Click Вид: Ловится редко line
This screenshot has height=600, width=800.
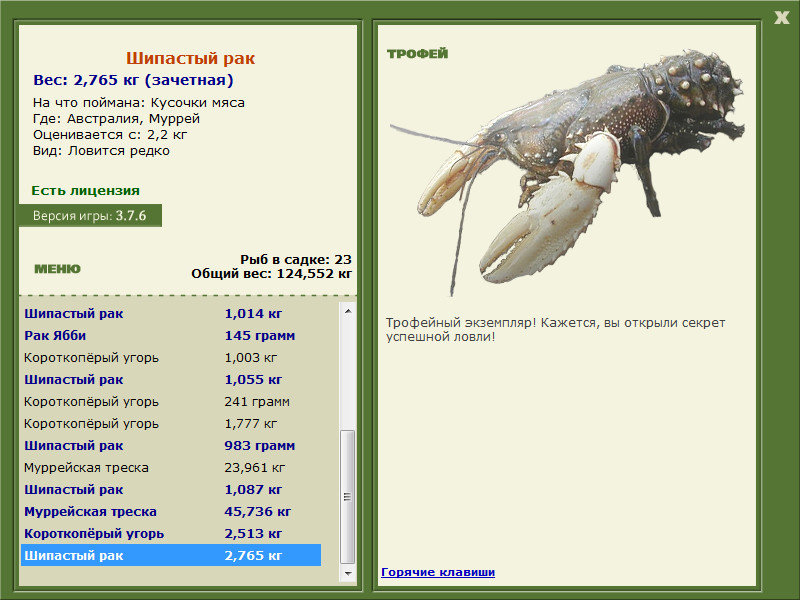102,151
